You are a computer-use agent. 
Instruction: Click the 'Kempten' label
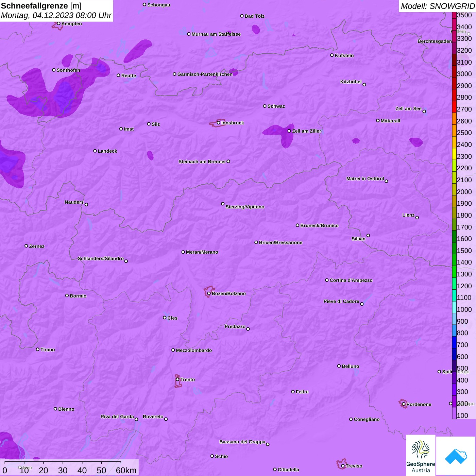(x=71, y=23)
